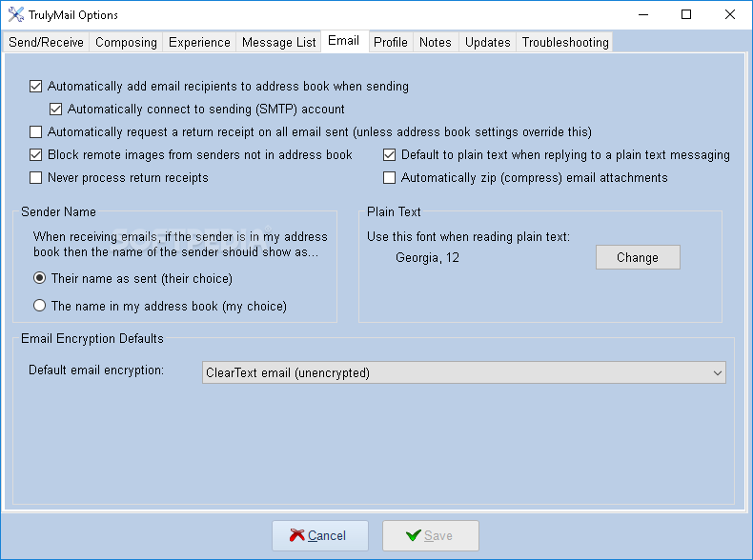Open the Composing tab
753x560 pixels.
pos(126,42)
